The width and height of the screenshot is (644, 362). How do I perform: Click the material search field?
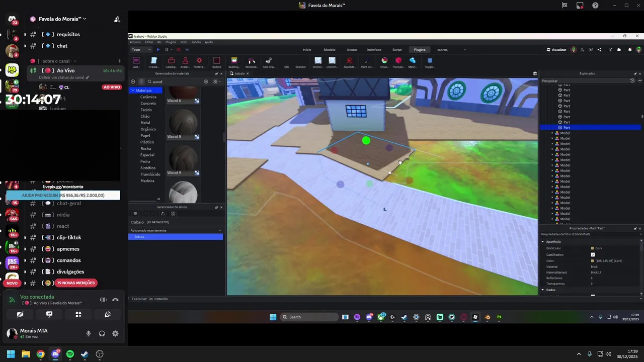(178, 81)
